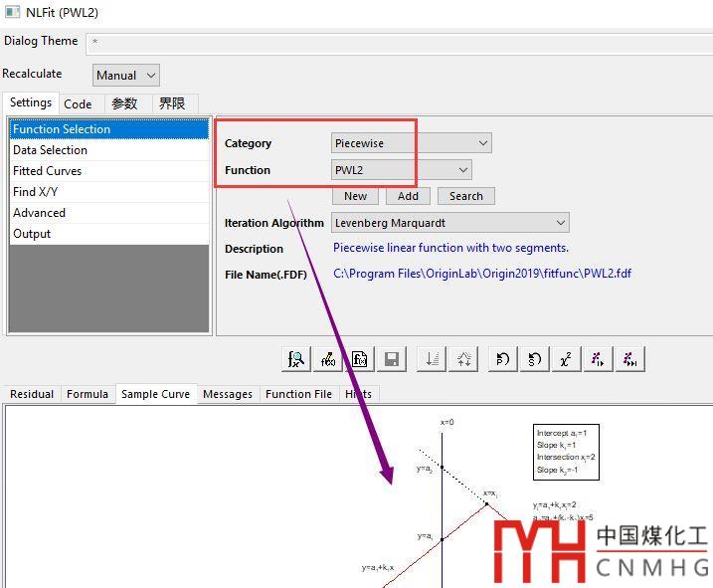Screen dimensions: 713x588
Task: Click the reset S undo icon
Action: (x=535, y=359)
